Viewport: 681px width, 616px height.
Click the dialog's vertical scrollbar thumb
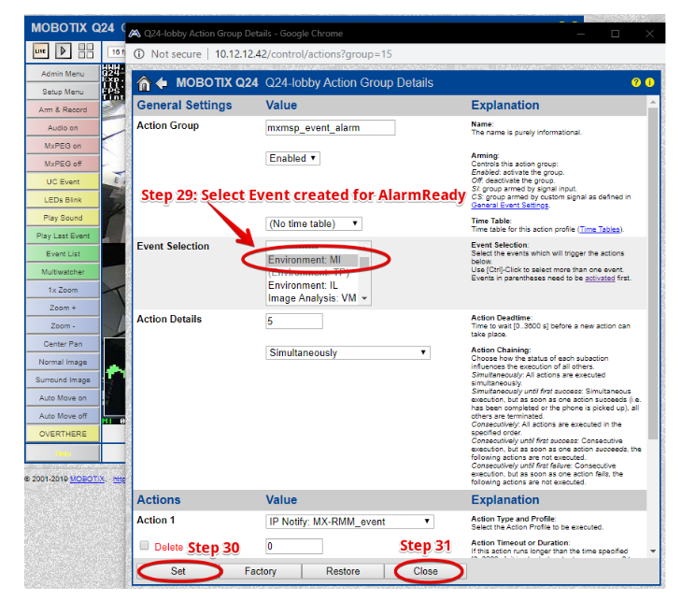652,273
